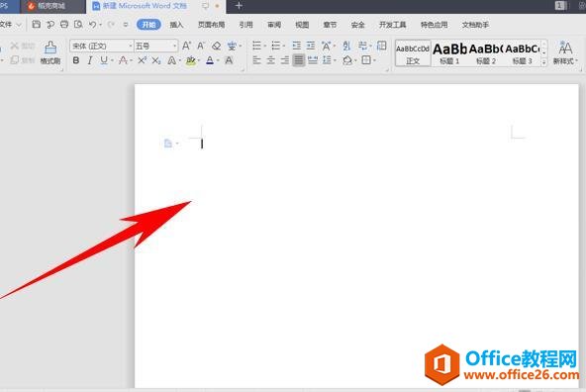Image resolution: width=586 pixels, height=392 pixels.
Task: Click the Increase font size icon
Action: [186, 46]
